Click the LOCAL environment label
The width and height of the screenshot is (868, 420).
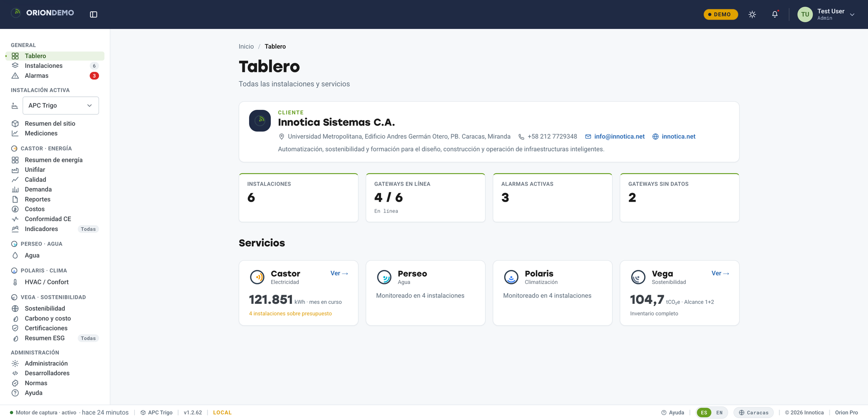tap(222, 413)
